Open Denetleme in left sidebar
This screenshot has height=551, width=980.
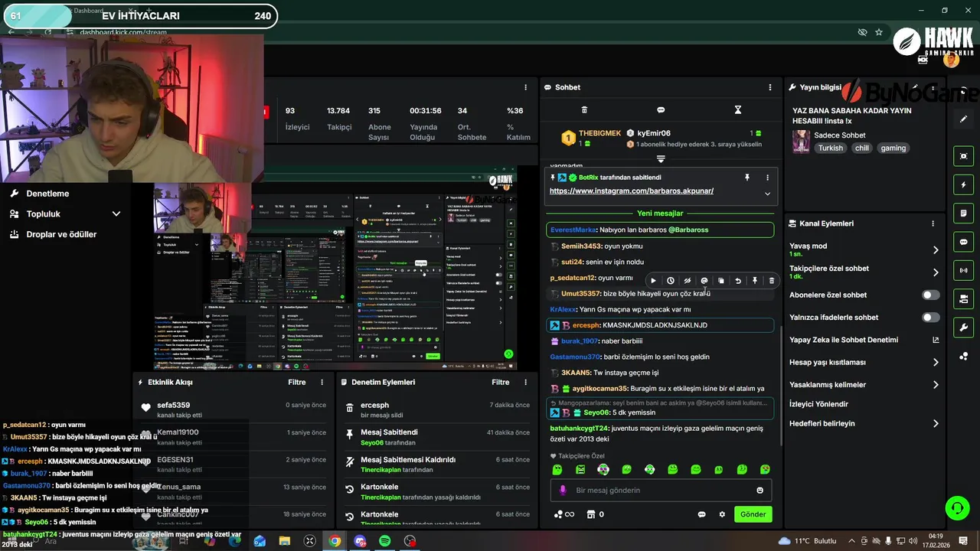[47, 194]
